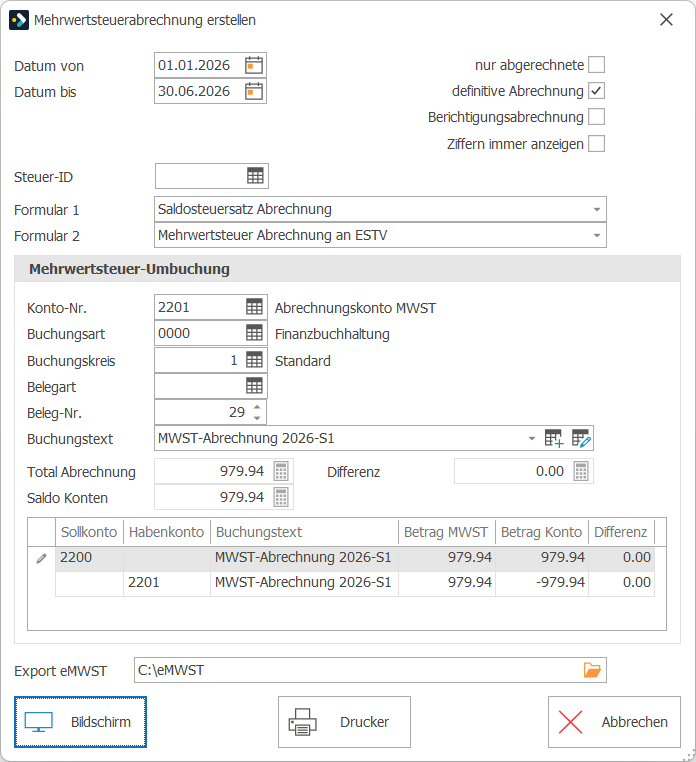Click the Mehrwertsteuer-Umbuchung section header
The image size is (696, 762).
pos(348,269)
